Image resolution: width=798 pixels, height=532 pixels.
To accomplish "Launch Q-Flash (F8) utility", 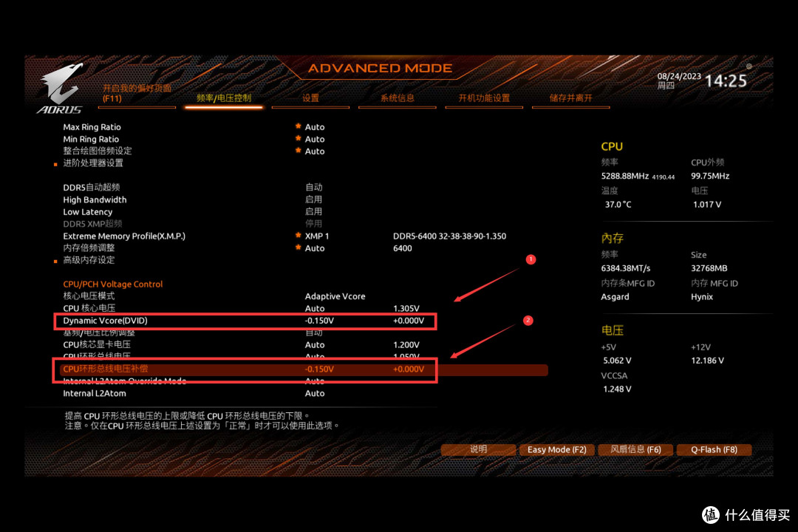I will 714,449.
